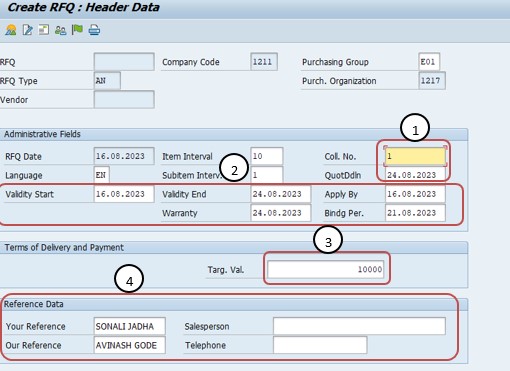Click the Your Reference field

(129, 326)
